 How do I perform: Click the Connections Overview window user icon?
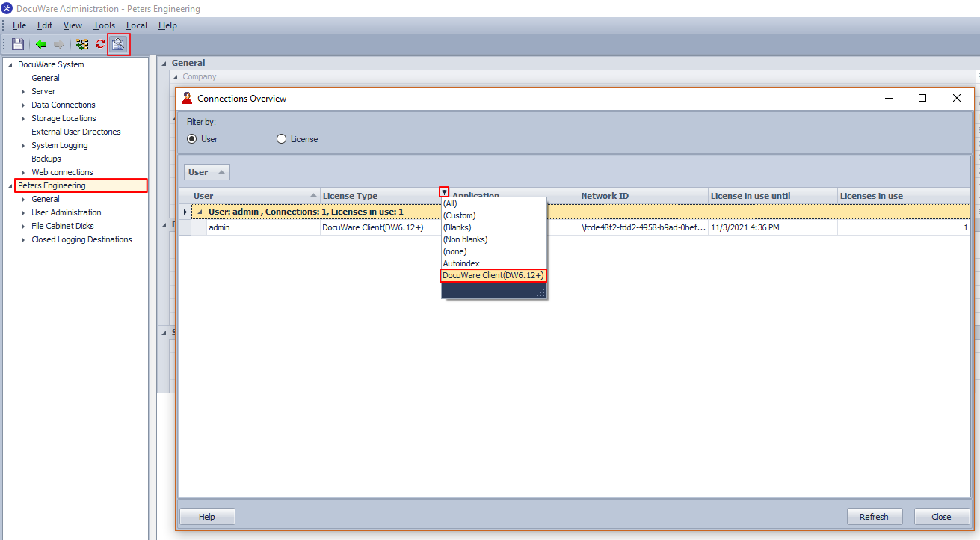pyautogui.click(x=187, y=98)
